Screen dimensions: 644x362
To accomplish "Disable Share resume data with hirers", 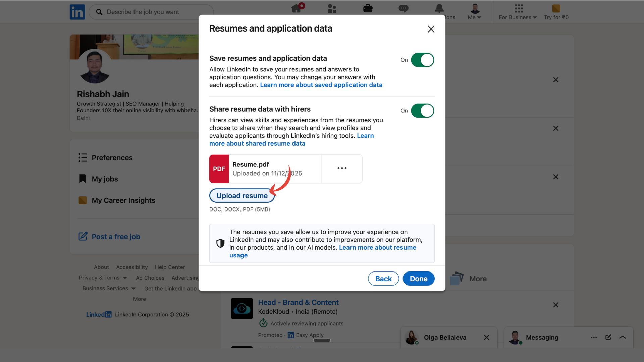I will [x=422, y=111].
